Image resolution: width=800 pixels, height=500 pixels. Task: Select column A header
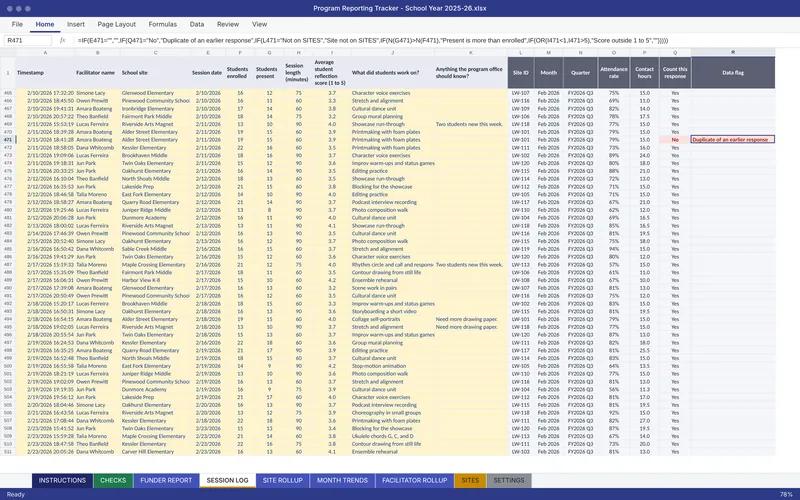point(45,53)
